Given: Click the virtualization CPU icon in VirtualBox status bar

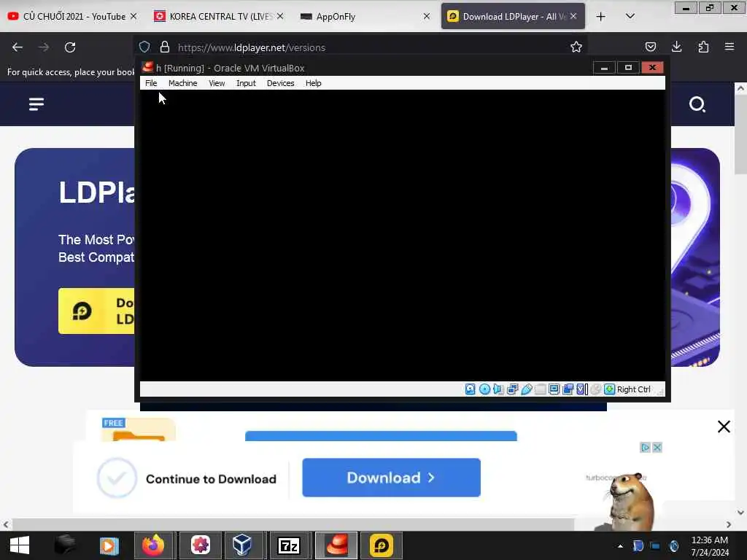Looking at the screenshot, I should coord(581,389).
